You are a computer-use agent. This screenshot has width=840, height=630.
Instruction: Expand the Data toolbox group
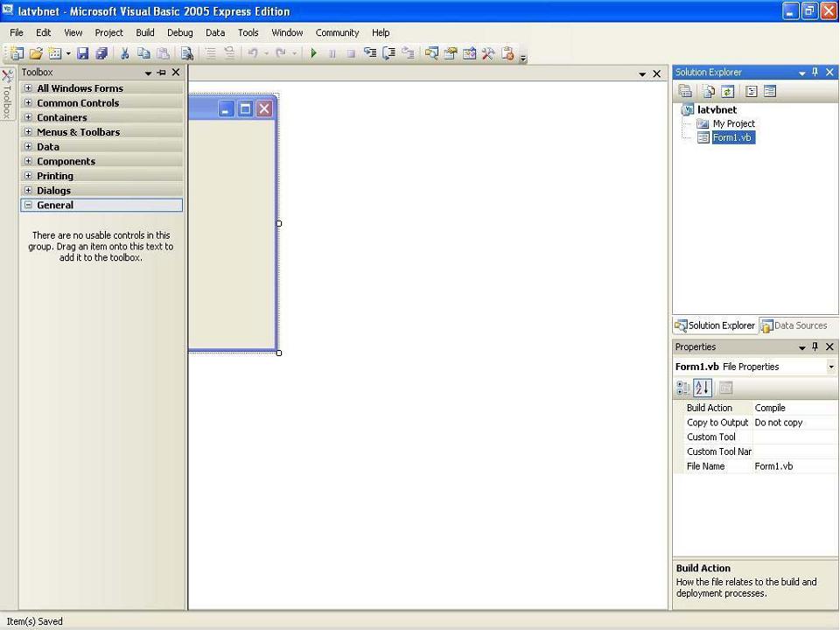tap(28, 146)
